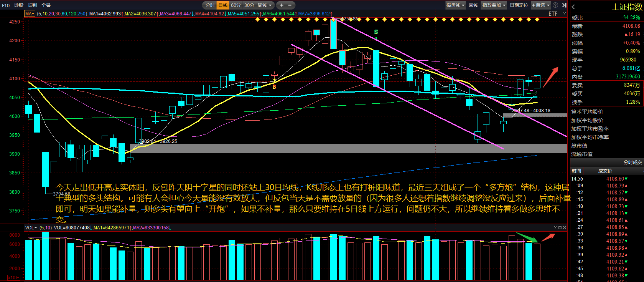Click the 时间 column header
Image resolution: width=644 pixels, height=282 pixels.
pyautogui.click(x=576, y=171)
